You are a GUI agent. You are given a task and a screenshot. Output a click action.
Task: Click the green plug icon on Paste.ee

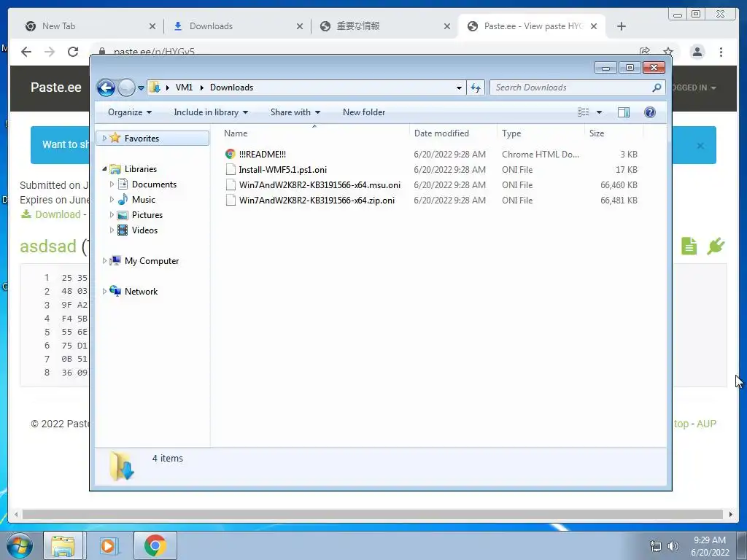point(716,246)
